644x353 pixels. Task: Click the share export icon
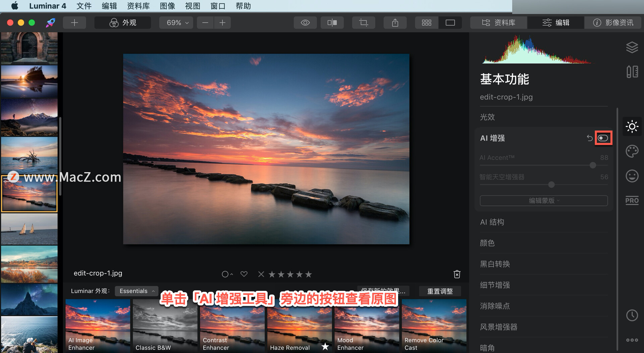point(395,22)
